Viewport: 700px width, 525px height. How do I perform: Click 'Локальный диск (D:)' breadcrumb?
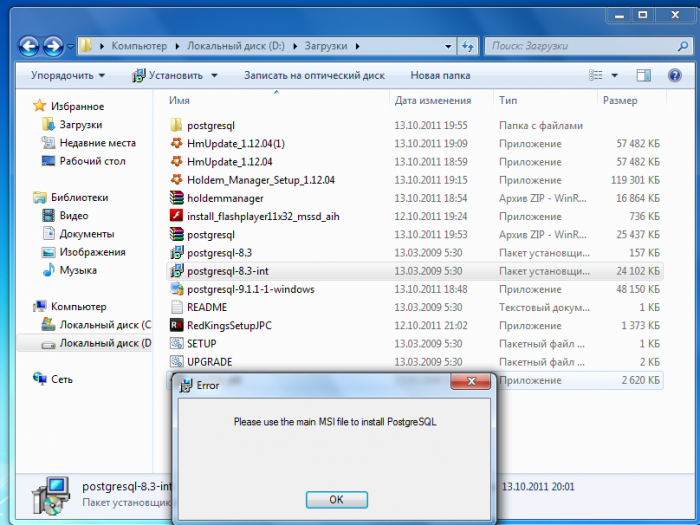point(236,46)
